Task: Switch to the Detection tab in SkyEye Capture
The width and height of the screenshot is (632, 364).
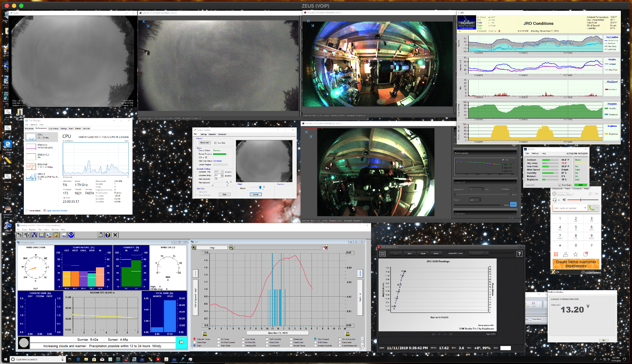Action: click(212, 134)
